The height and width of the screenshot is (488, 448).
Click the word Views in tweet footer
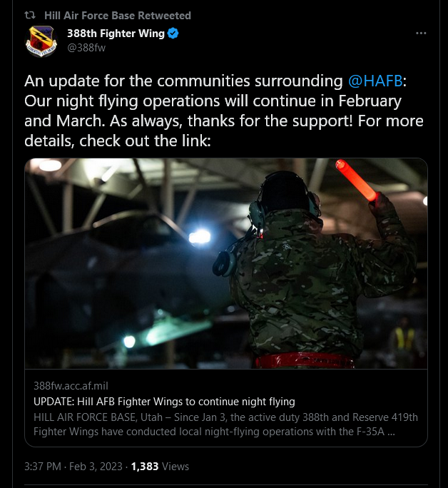pos(175,467)
